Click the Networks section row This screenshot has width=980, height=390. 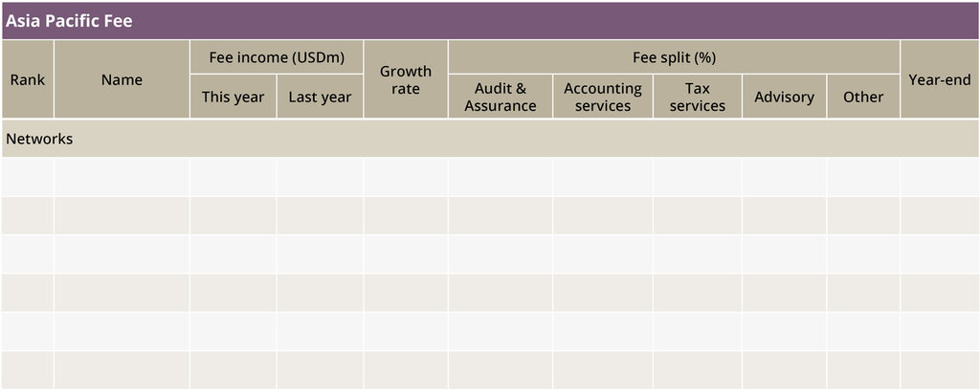coord(490,139)
